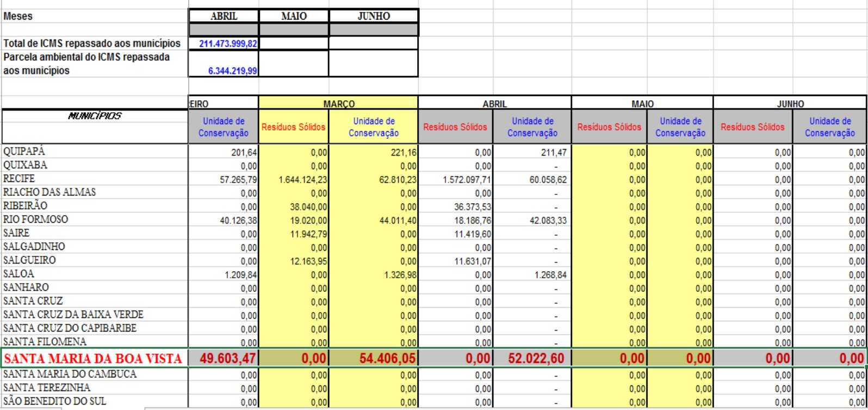The width and height of the screenshot is (868, 410).
Task: Click the RECIFE municipality cell
Action: pyautogui.click(x=95, y=179)
